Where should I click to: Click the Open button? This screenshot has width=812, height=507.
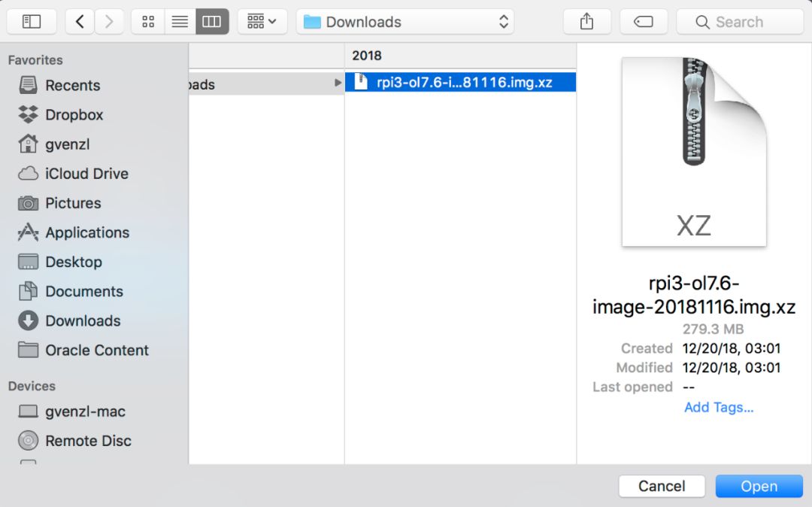tap(759, 486)
